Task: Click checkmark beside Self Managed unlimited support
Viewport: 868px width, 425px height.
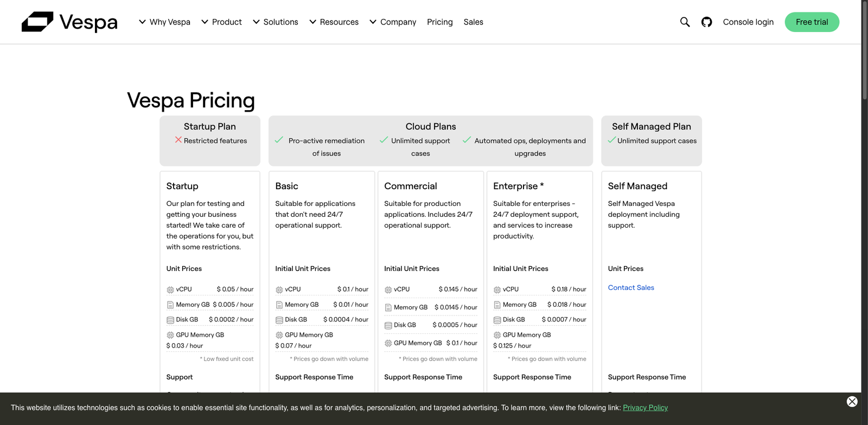Action: coord(611,140)
